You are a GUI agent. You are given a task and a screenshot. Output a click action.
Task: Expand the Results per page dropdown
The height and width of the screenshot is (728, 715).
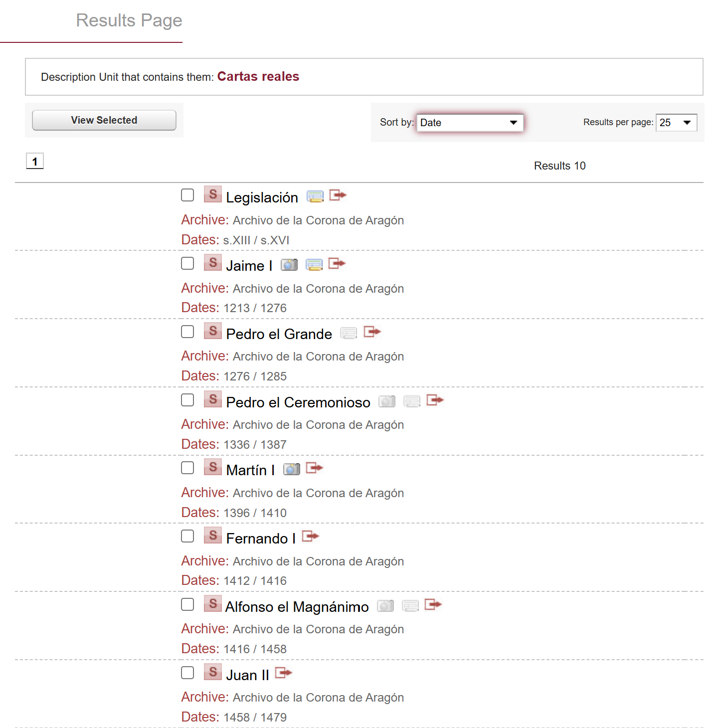[676, 123]
